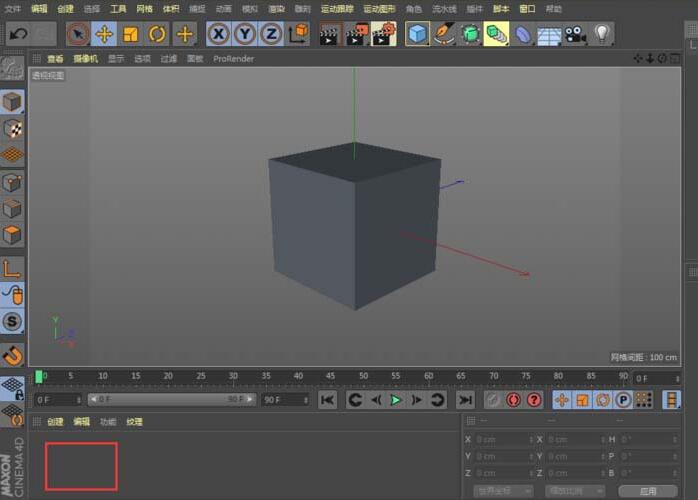Image resolution: width=698 pixels, height=500 pixels.
Task: Switch to Edges mode
Action: (x=12, y=208)
